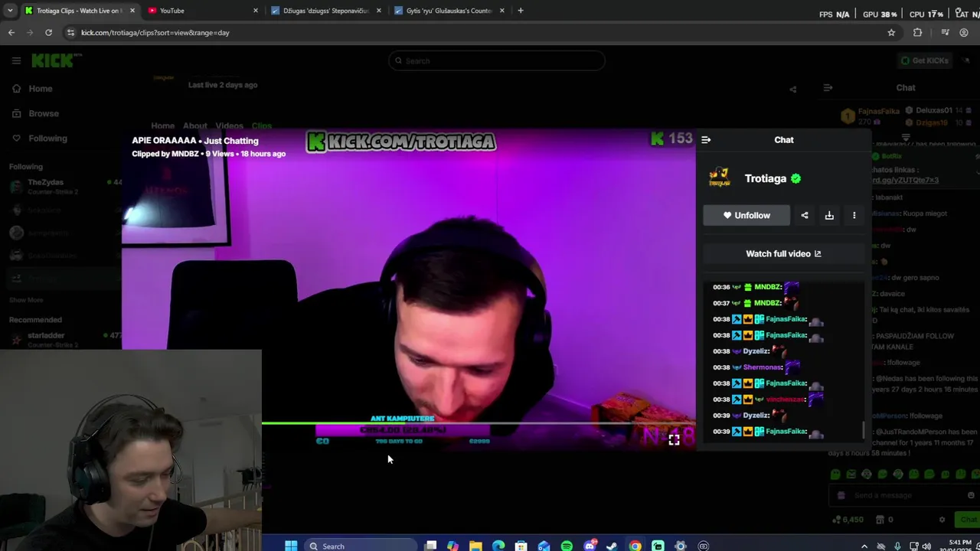Click the Trotiaga channel name
The image size is (980, 551).
(x=766, y=178)
